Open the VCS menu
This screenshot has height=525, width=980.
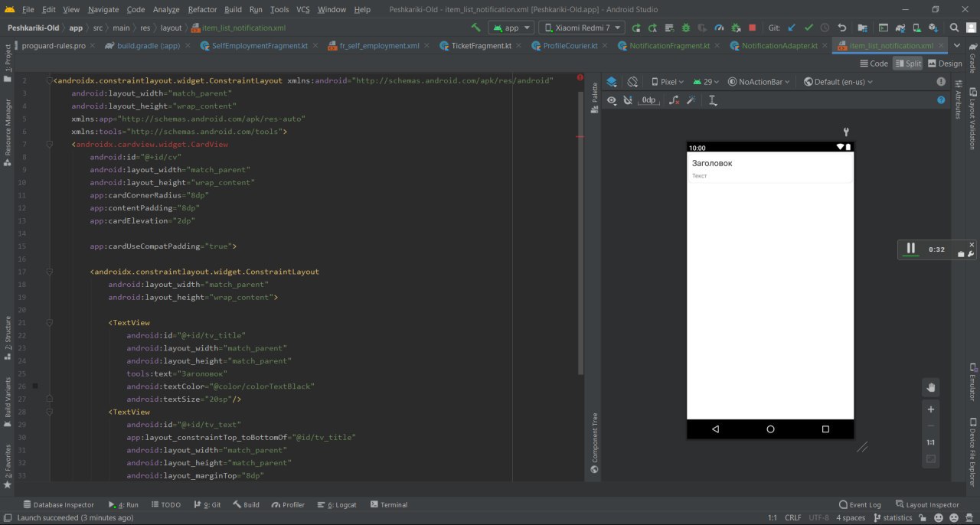(x=303, y=9)
